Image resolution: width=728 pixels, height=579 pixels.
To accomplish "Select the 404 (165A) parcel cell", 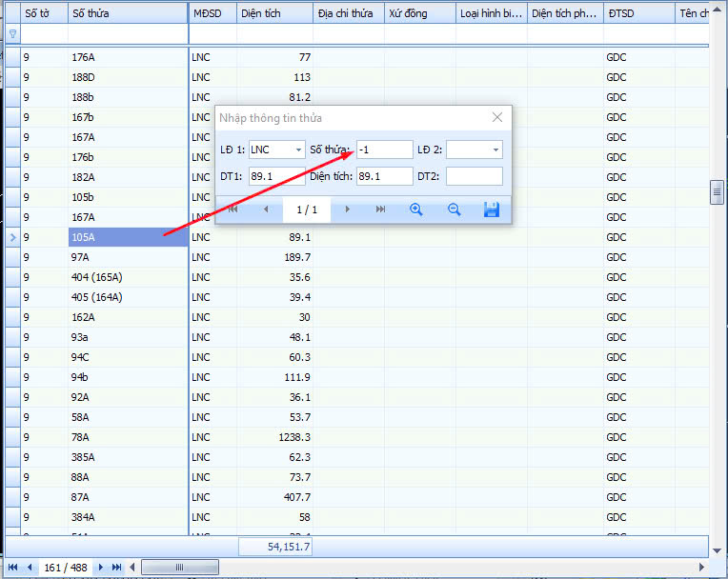I will tap(128, 277).
